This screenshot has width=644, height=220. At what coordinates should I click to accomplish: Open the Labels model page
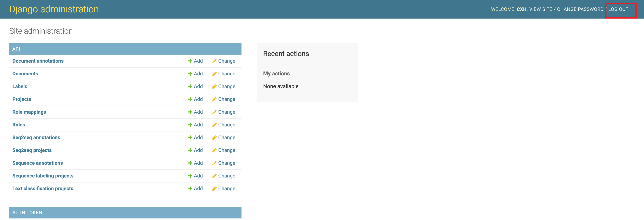pyautogui.click(x=20, y=86)
